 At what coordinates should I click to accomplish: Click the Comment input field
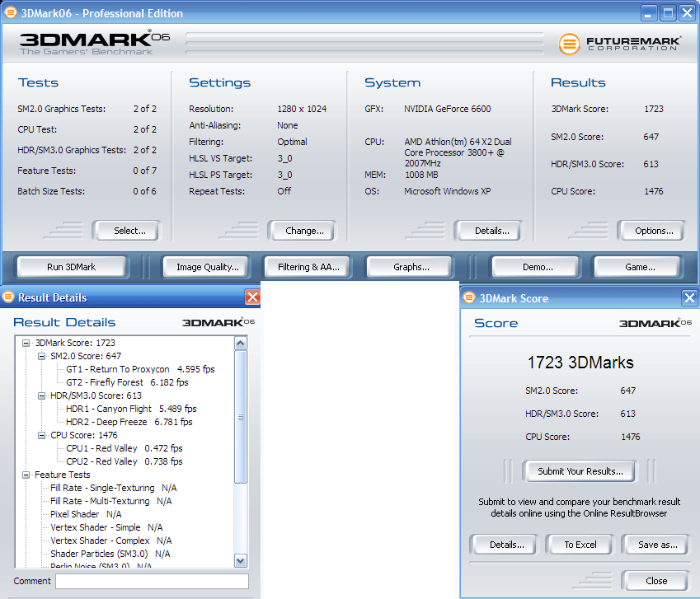point(152,581)
